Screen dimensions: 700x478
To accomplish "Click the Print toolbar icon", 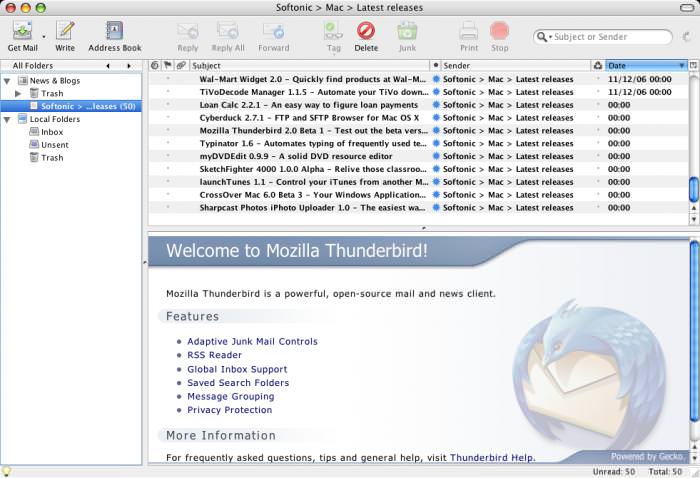I will click(469, 31).
